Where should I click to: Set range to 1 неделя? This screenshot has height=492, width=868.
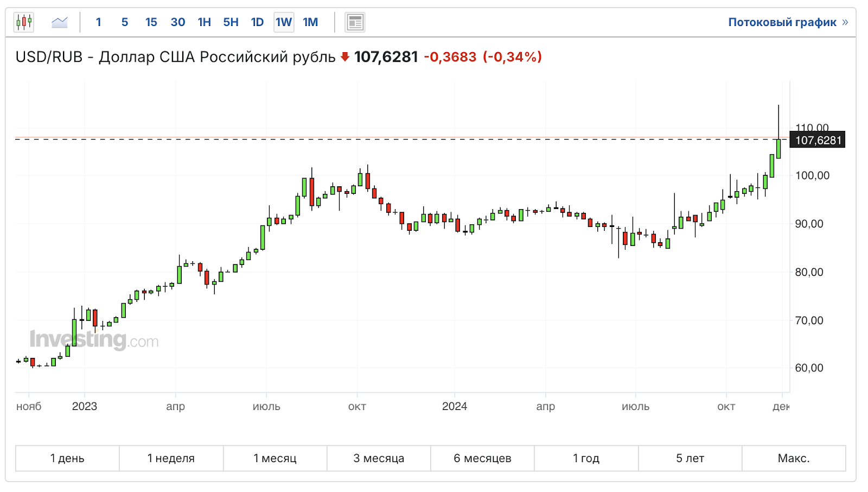(x=171, y=458)
